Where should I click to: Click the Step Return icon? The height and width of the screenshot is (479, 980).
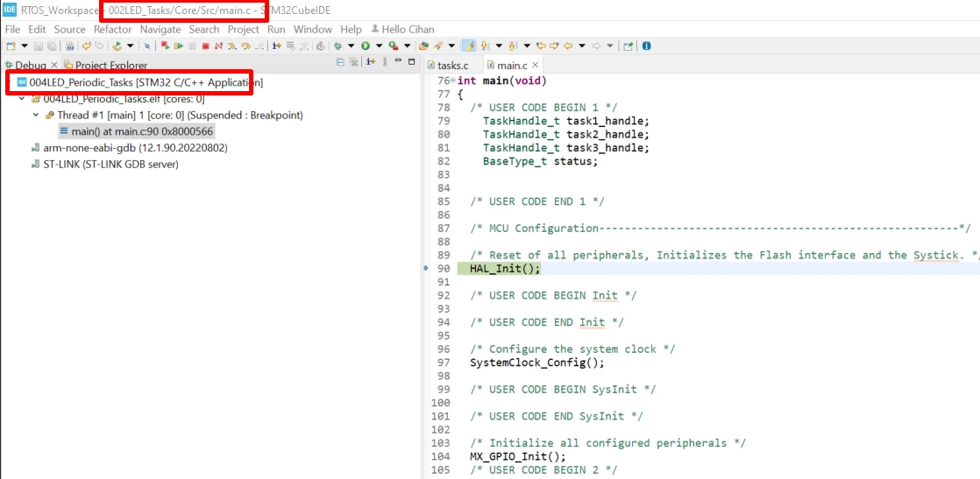click(x=259, y=46)
